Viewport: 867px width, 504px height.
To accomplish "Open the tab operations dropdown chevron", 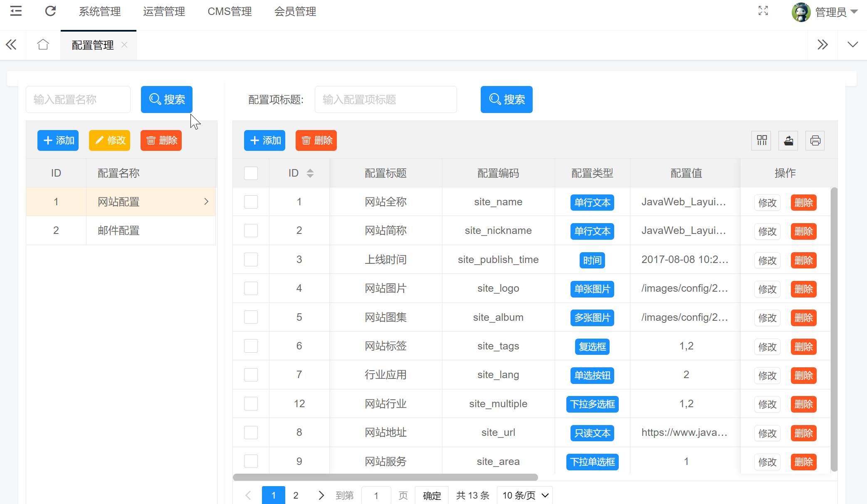I will 852,44.
